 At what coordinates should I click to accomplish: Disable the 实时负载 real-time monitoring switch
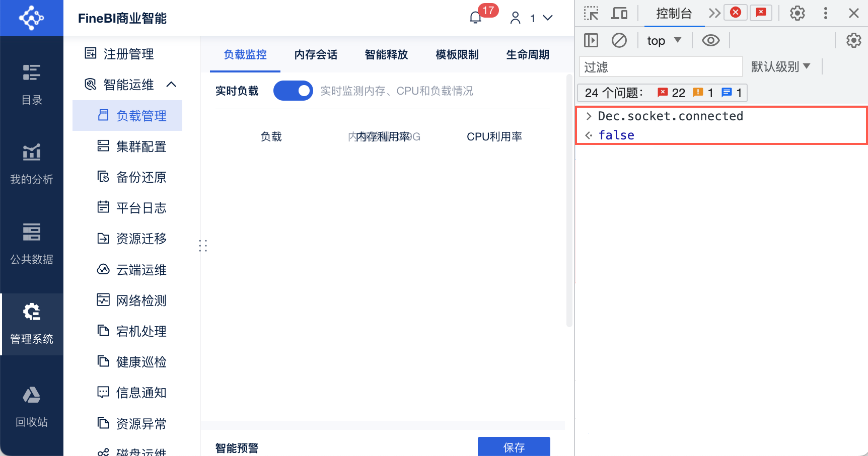tap(294, 91)
